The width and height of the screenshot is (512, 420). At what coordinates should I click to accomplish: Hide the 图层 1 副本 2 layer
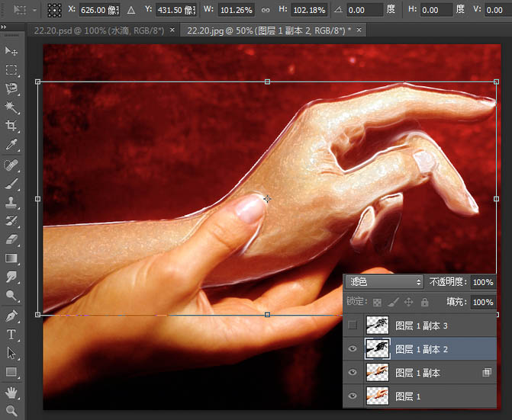[353, 348]
